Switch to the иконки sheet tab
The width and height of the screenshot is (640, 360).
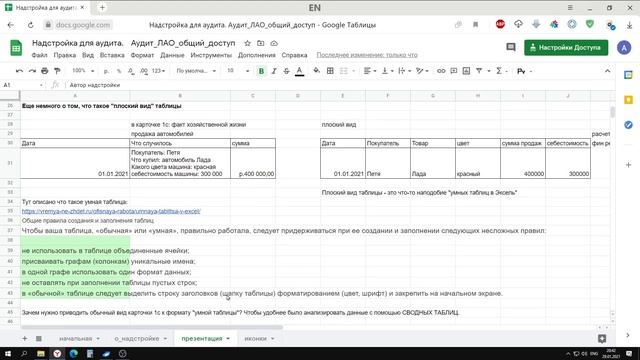click(x=256, y=339)
